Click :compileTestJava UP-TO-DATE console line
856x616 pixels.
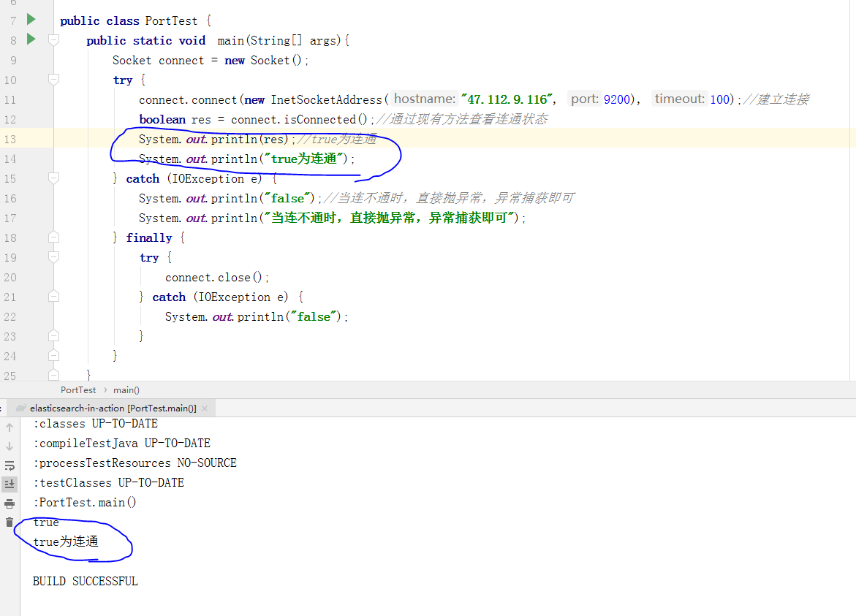[x=122, y=443]
